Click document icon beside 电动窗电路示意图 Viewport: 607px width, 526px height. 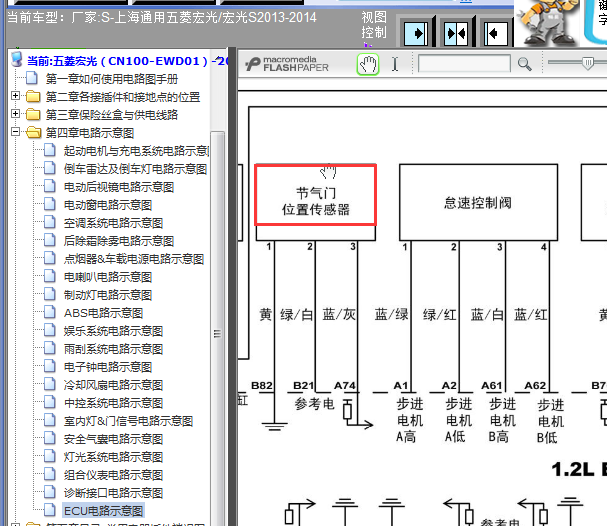click(50, 204)
